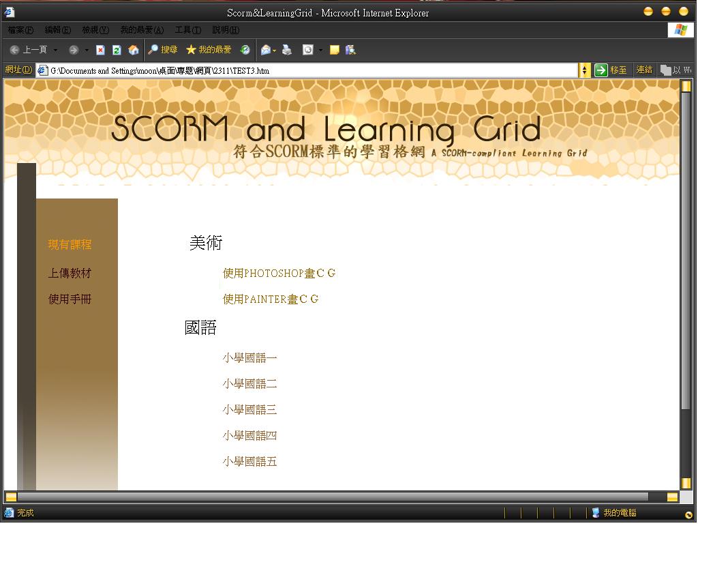Viewport: 728px width, 588px height.
Task: Click in the address bar field
Action: coord(307,70)
